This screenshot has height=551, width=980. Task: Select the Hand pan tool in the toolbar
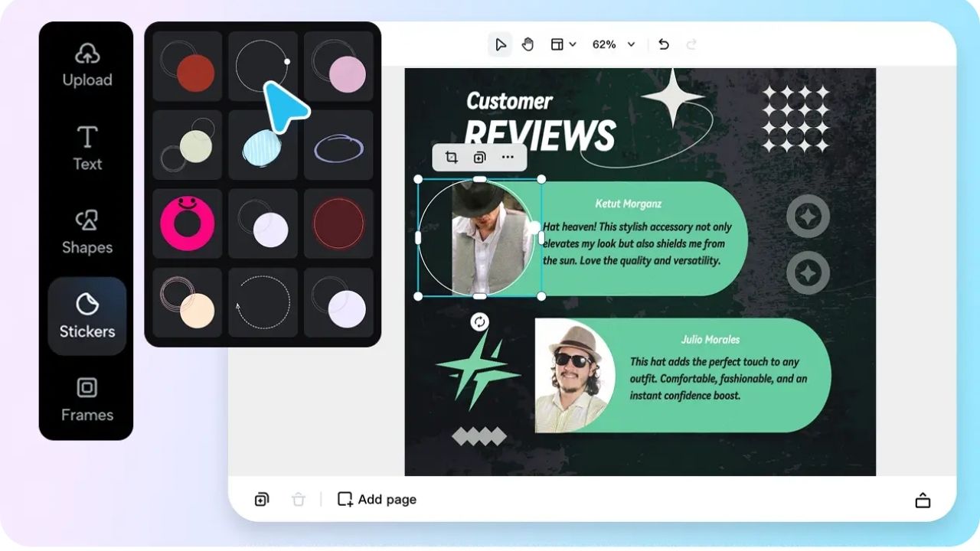[x=528, y=44]
